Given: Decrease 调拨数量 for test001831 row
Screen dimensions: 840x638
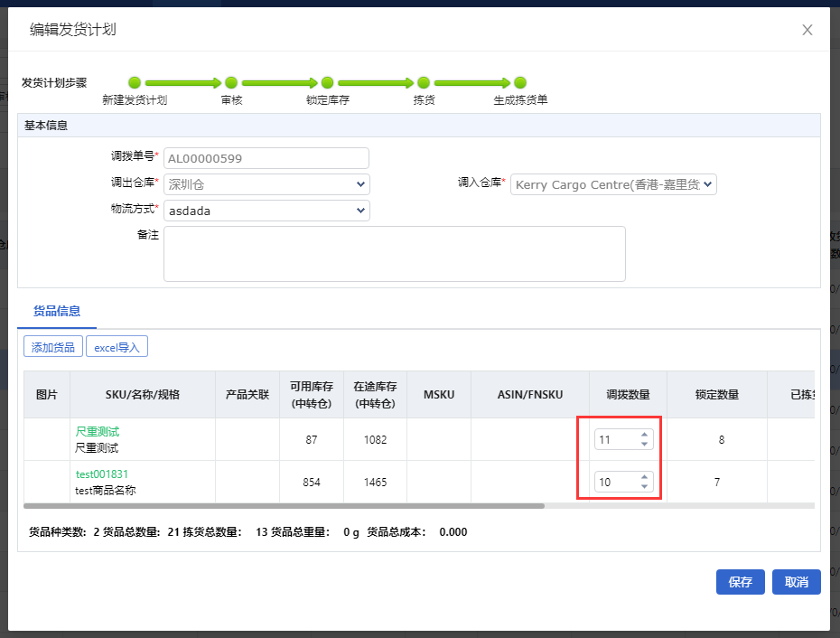Looking at the screenshot, I should click(644, 487).
